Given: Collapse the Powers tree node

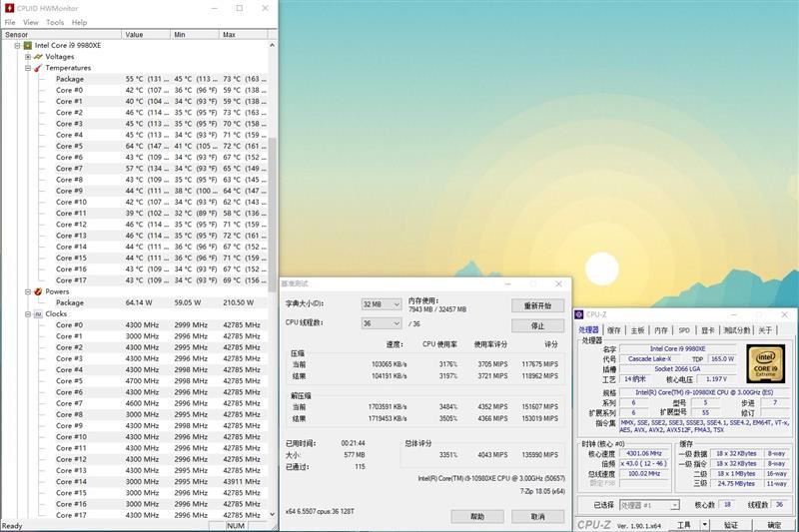Looking at the screenshot, I should point(28,291).
